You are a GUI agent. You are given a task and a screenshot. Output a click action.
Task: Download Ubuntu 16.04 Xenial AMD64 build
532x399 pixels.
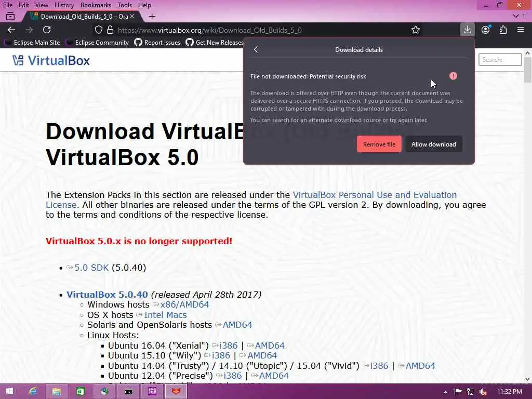(x=270, y=345)
